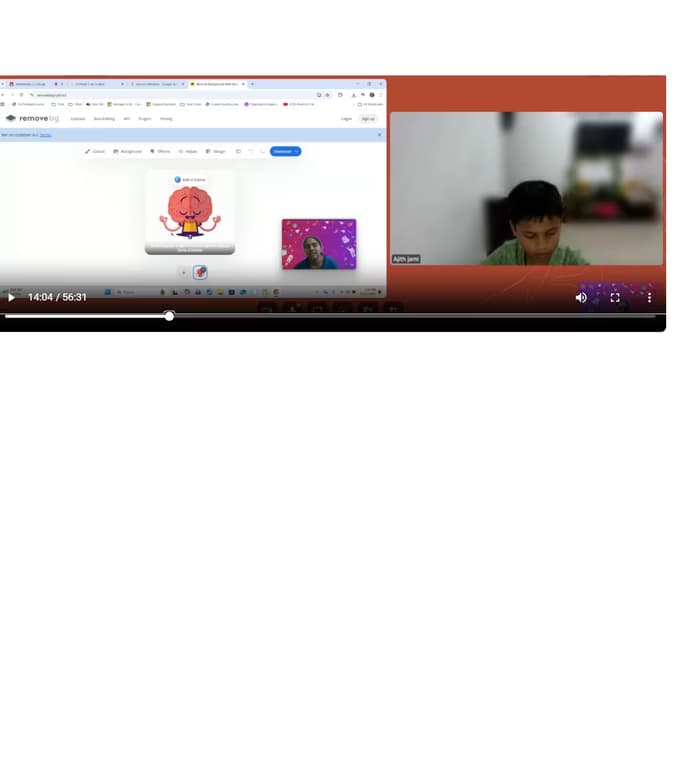This screenshot has height=784, width=679.
Task: Enter fullscreen video mode
Action: [615, 298]
